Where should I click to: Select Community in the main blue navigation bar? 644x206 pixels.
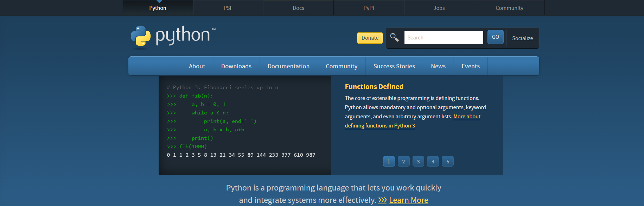coord(341,66)
